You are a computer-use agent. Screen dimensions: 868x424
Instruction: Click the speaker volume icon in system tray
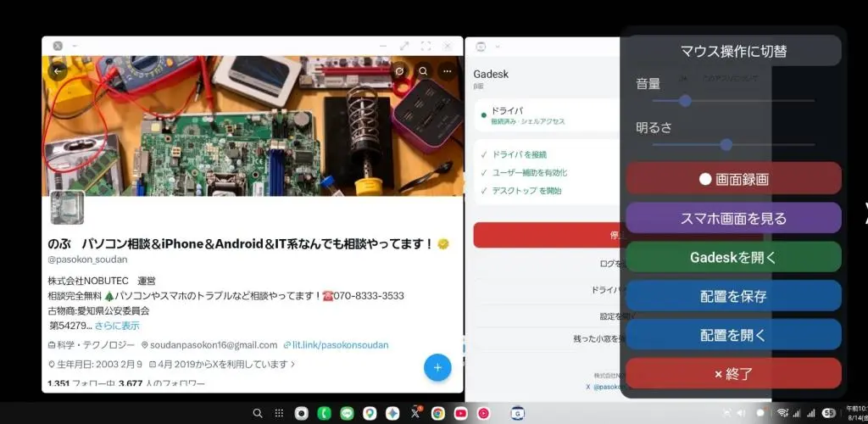pos(741,413)
